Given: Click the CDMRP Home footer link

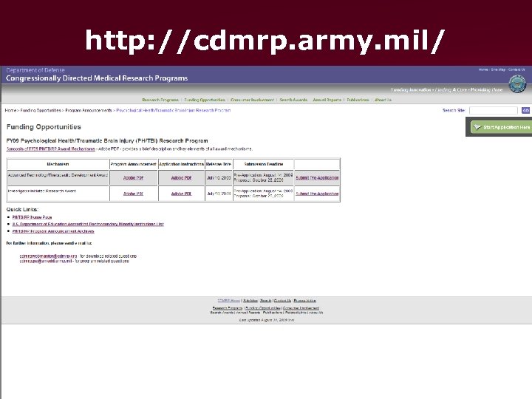Looking at the screenshot, I should point(228,301).
